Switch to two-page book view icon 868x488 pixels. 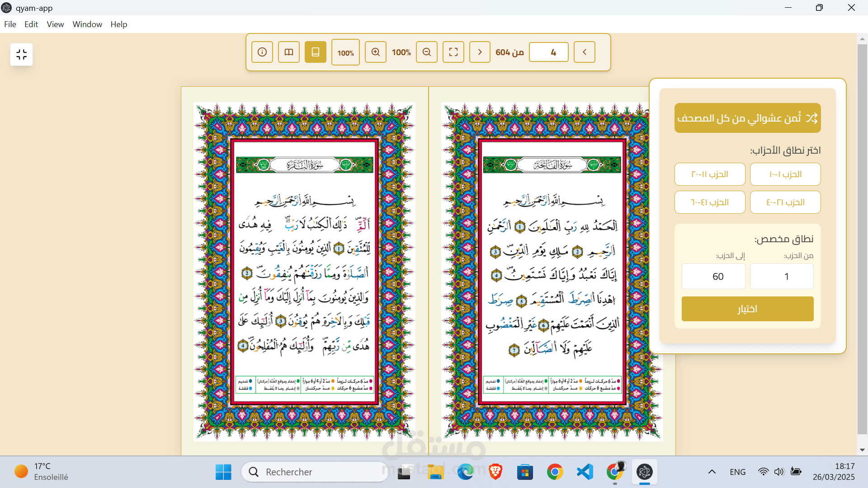click(289, 52)
